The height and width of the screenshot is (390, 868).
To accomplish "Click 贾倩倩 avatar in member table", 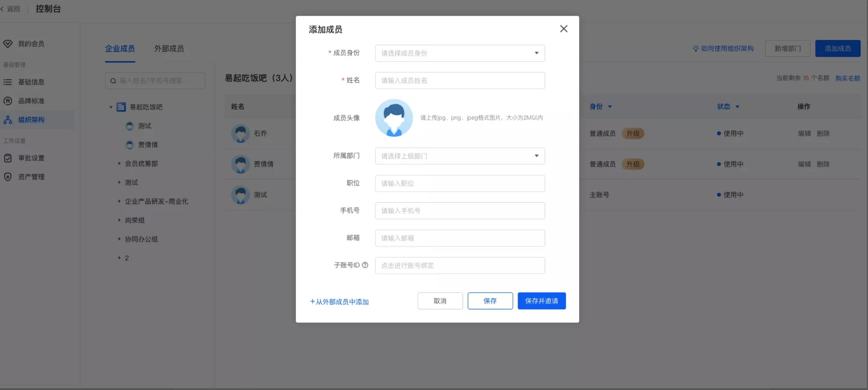I will pyautogui.click(x=241, y=164).
